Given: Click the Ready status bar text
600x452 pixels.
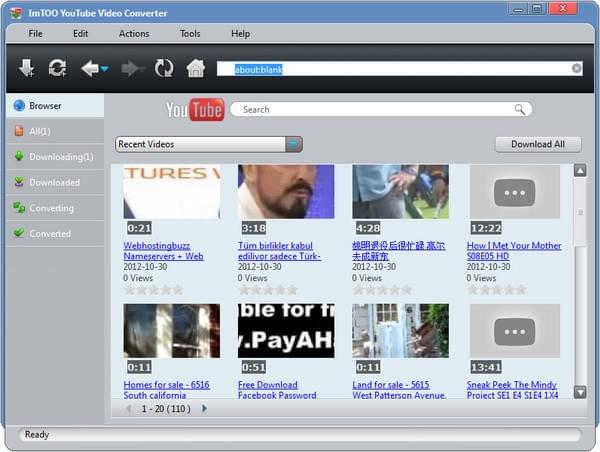Looking at the screenshot, I should pyautogui.click(x=37, y=434).
